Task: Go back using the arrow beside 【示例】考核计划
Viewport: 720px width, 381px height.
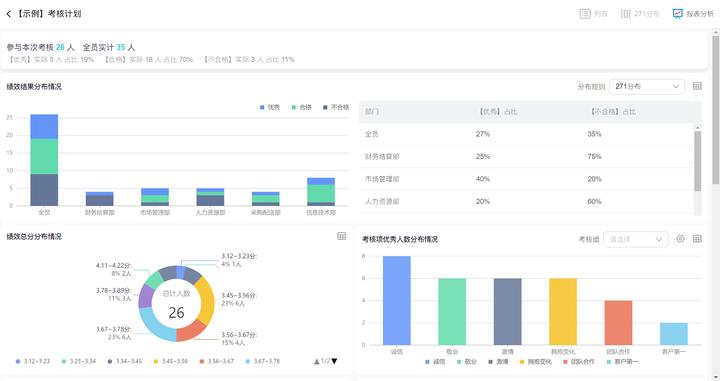Action: [x=9, y=14]
